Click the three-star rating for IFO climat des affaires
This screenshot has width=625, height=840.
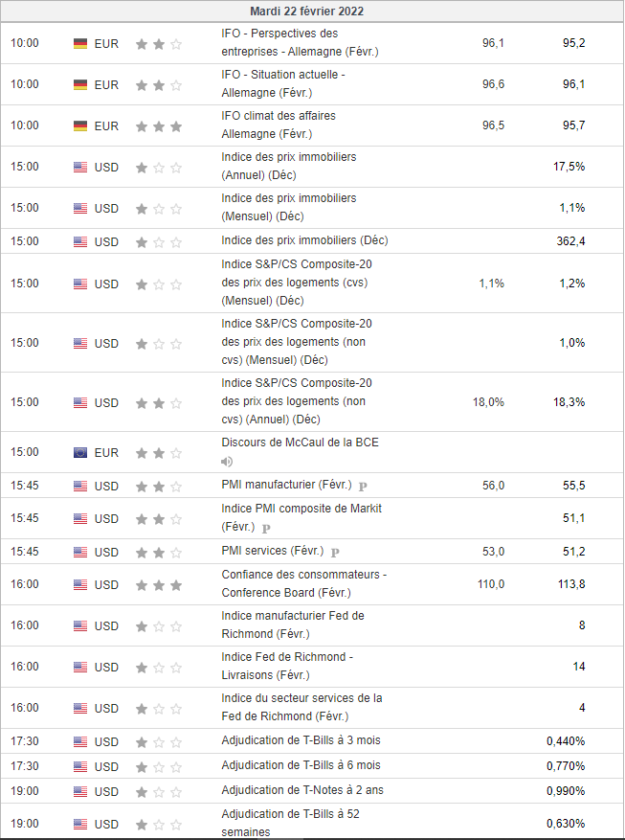tap(158, 125)
